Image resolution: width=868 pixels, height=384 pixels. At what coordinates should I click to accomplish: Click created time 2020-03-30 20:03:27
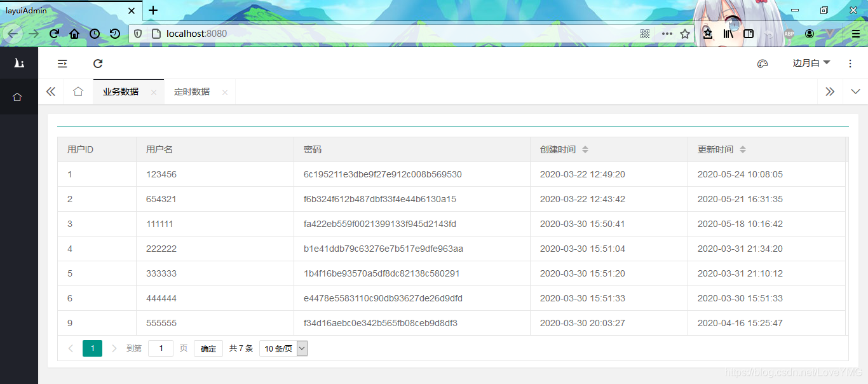click(x=583, y=323)
